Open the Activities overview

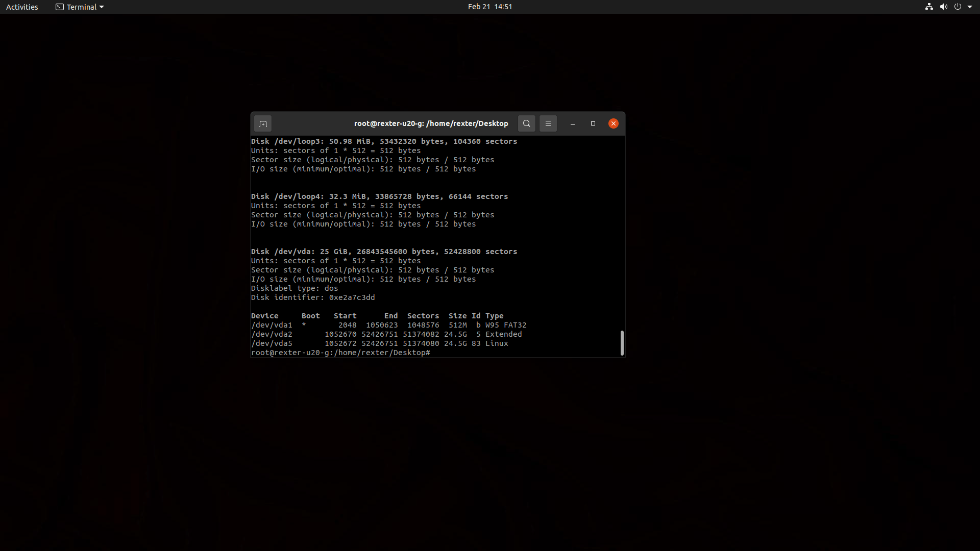(x=21, y=7)
